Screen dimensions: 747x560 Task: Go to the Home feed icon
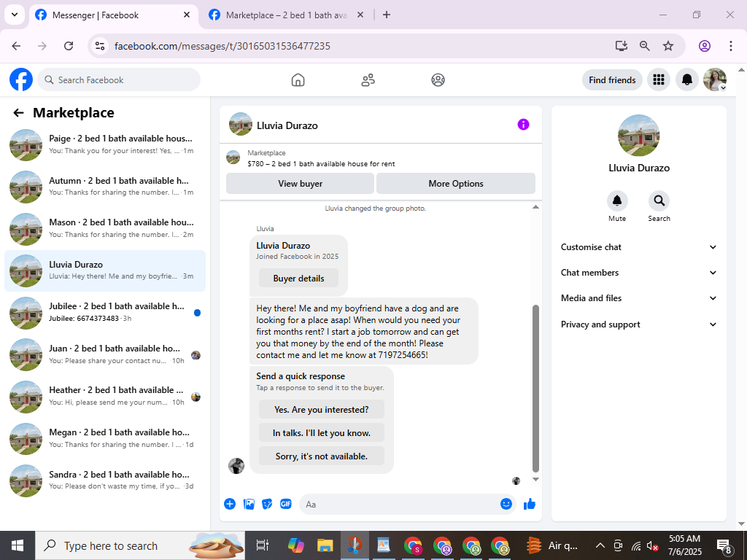pyautogui.click(x=298, y=80)
